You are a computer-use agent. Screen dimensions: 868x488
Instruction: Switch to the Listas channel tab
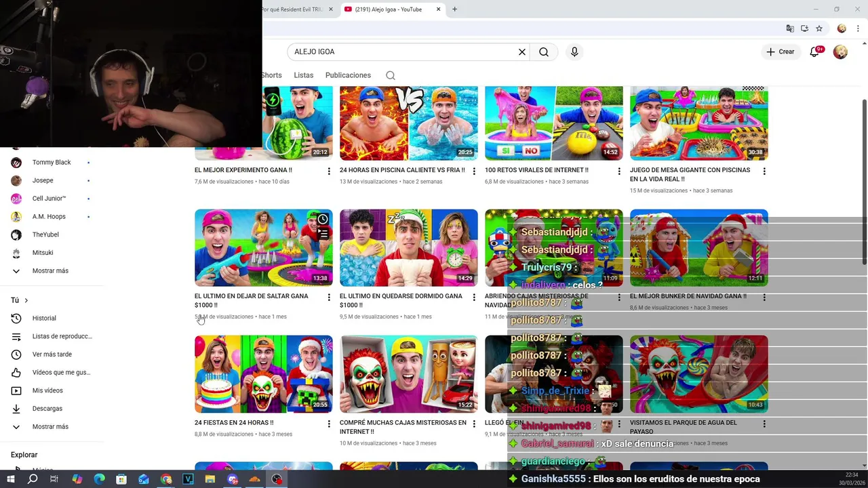coord(304,75)
